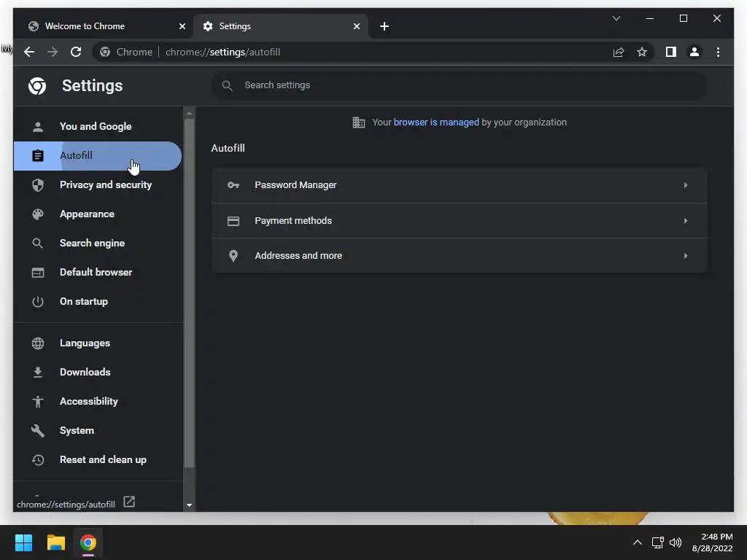
Task: Select Default browser section
Action: click(x=97, y=273)
